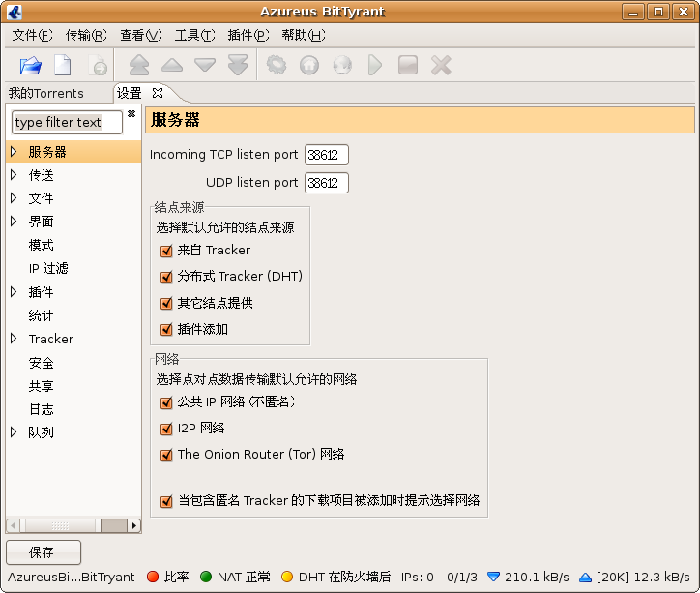Viewport: 700px width, 593px height.
Task: Open the 传输(R) menu
Action: point(86,35)
